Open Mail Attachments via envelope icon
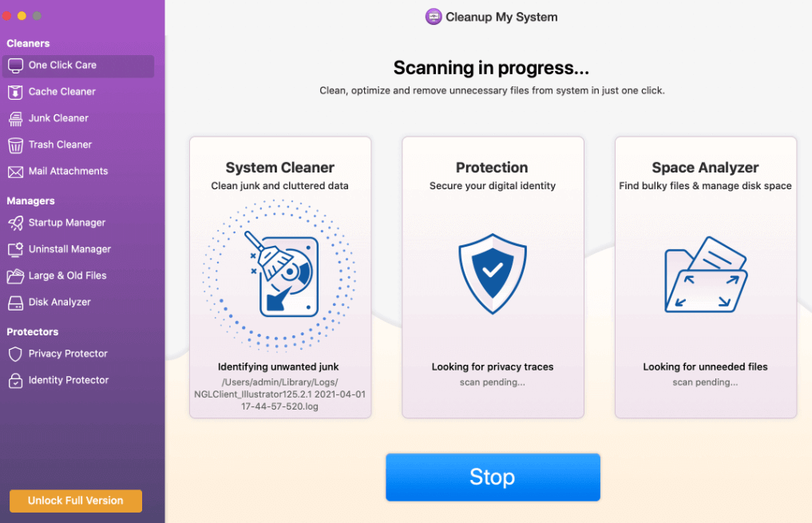The height and width of the screenshot is (523, 812). click(x=15, y=172)
